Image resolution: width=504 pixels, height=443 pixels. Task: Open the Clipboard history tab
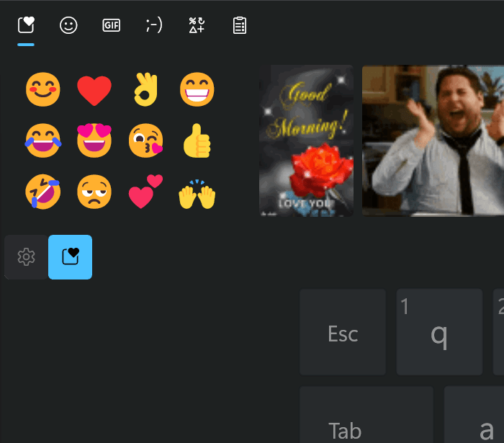[x=240, y=25]
